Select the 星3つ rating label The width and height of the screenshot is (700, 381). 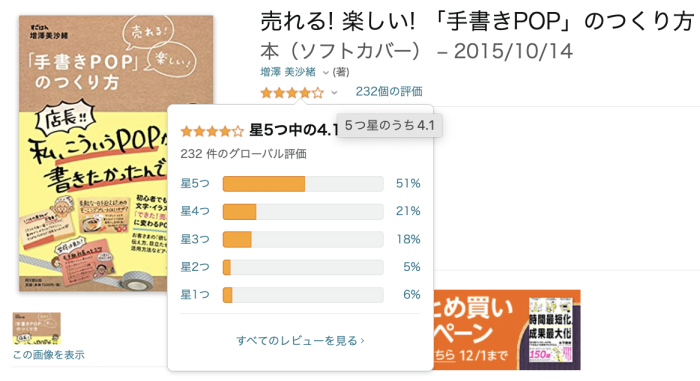point(195,239)
